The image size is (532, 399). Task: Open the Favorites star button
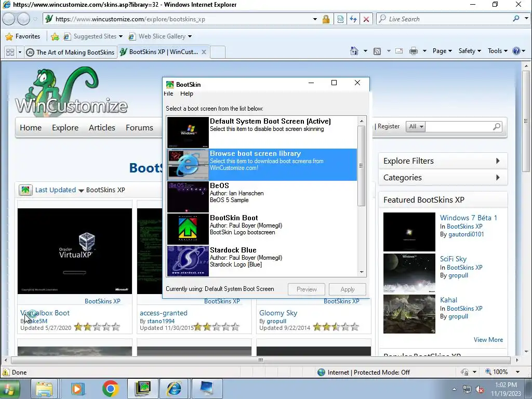pos(23,36)
